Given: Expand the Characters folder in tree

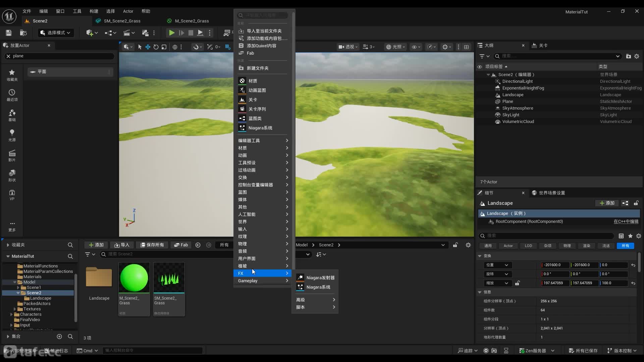Looking at the screenshot, I should pyautogui.click(x=11, y=314).
